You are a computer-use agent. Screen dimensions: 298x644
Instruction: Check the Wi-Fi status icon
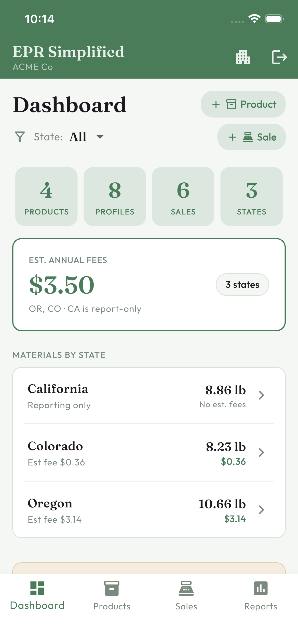pyautogui.click(x=254, y=19)
